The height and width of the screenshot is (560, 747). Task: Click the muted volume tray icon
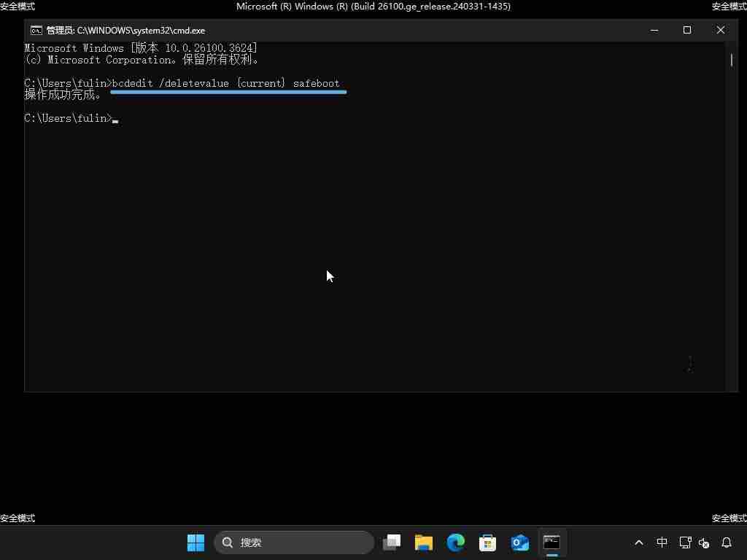[x=704, y=542]
